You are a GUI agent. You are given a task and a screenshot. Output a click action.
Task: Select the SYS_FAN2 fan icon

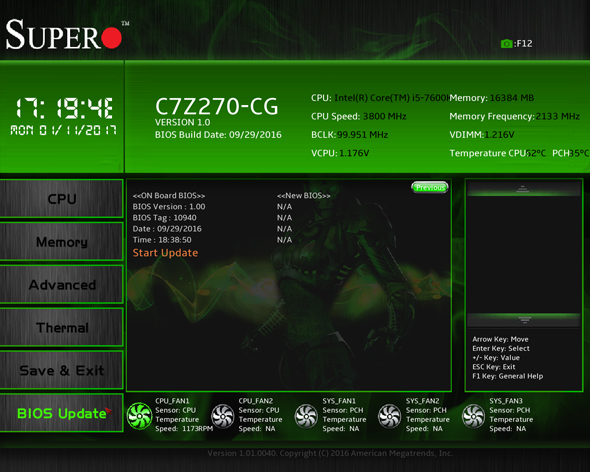(x=390, y=416)
